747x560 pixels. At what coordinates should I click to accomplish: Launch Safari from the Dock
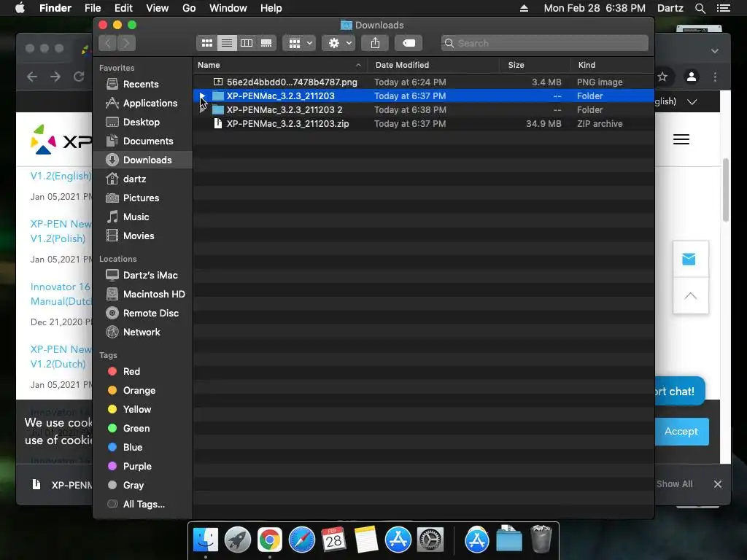[x=301, y=540]
